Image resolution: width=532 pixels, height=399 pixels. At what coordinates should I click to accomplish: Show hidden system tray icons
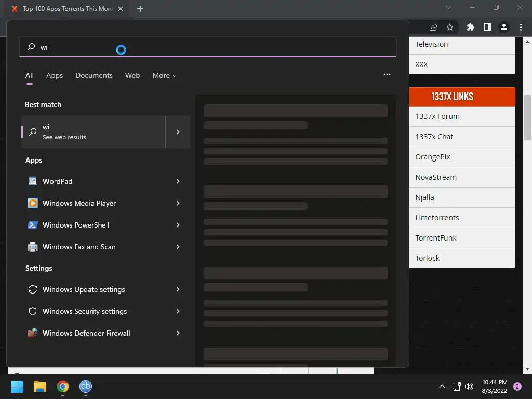(x=442, y=387)
